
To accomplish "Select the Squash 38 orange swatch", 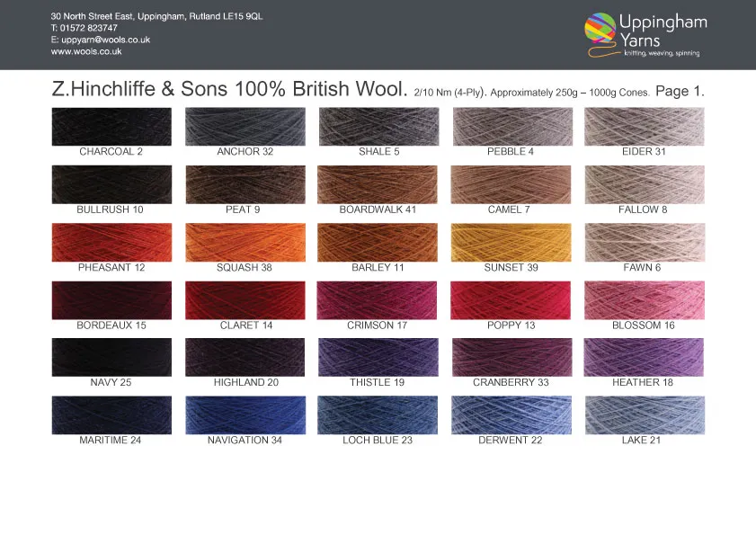I will pyautogui.click(x=245, y=242).
